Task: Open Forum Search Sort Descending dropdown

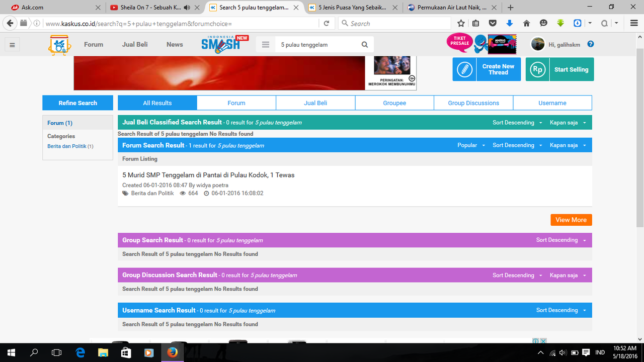Action: point(518,145)
